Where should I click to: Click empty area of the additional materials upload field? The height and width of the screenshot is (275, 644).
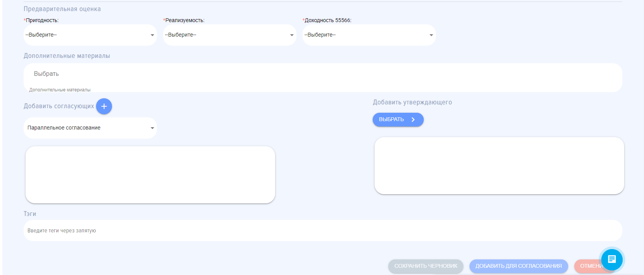click(x=343, y=77)
